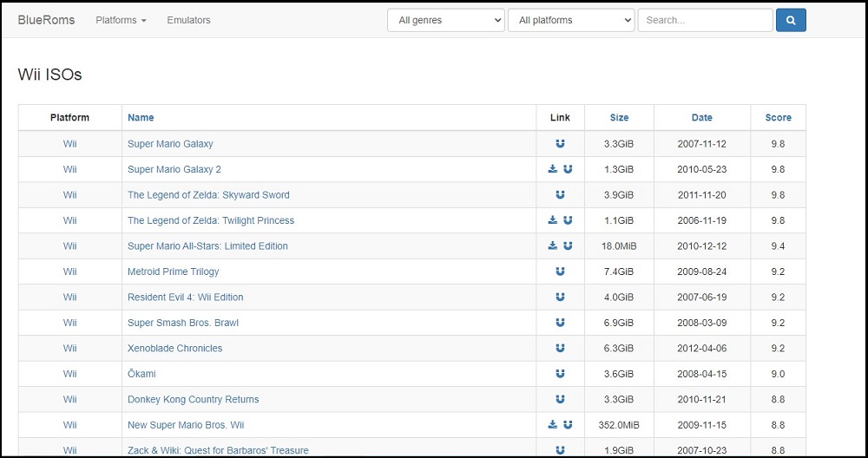The width and height of the screenshot is (868, 458).
Task: Open The Legend of Zelda: Twilight Princess link
Action: (x=211, y=220)
